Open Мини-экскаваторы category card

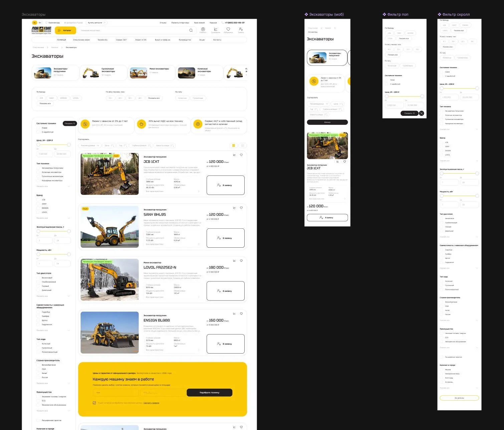click(x=152, y=73)
